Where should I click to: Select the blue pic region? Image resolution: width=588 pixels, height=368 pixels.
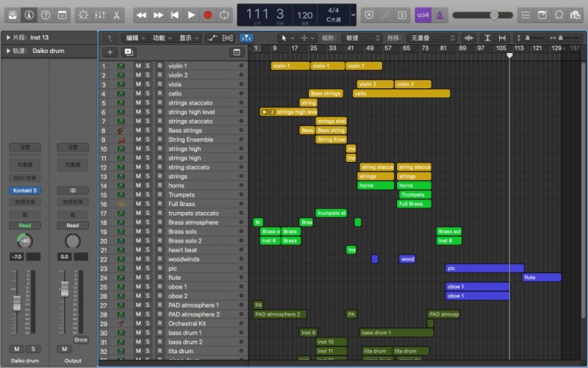[x=484, y=268]
